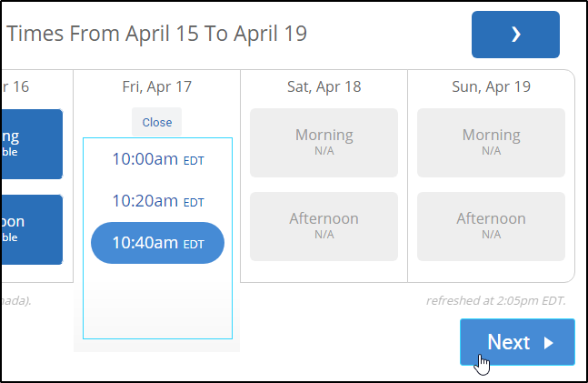Click the Sat, Apr 18 column header

coord(324,87)
